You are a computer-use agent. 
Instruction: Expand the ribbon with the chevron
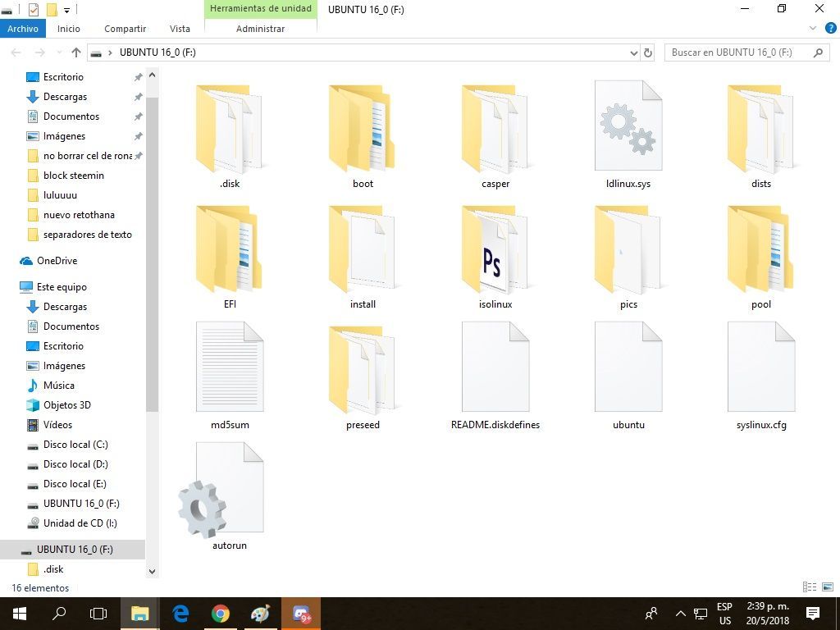tap(813, 29)
